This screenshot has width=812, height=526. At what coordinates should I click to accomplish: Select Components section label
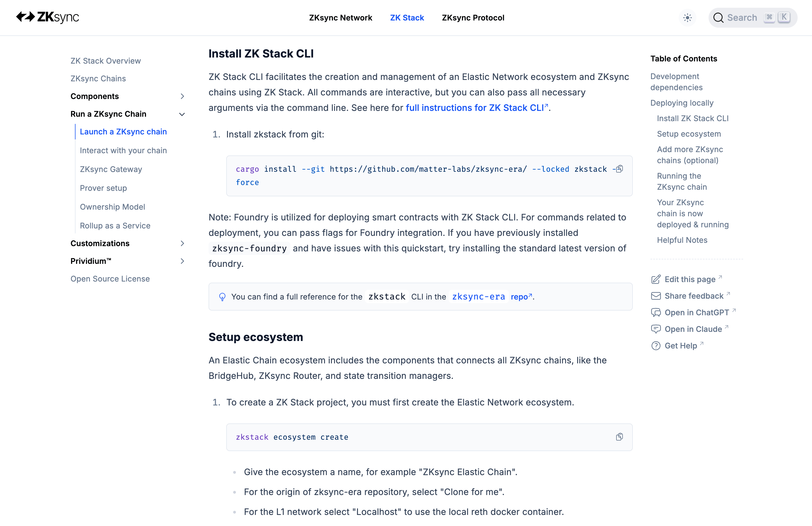95,96
